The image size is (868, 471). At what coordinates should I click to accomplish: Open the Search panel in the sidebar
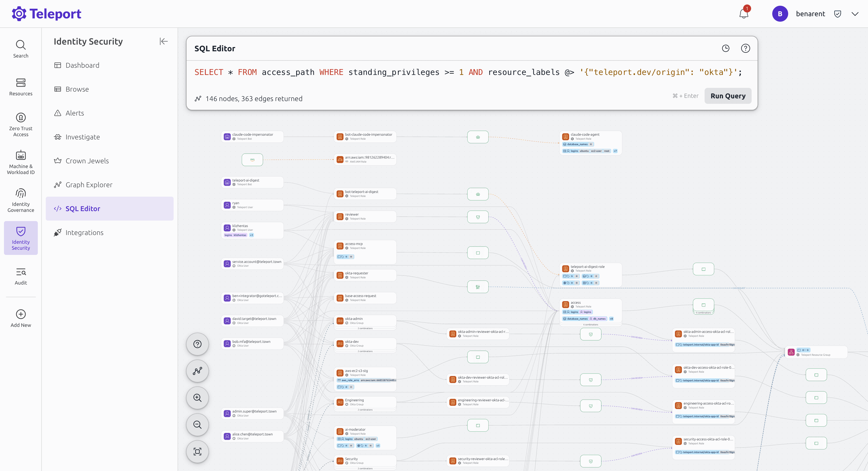click(x=21, y=48)
